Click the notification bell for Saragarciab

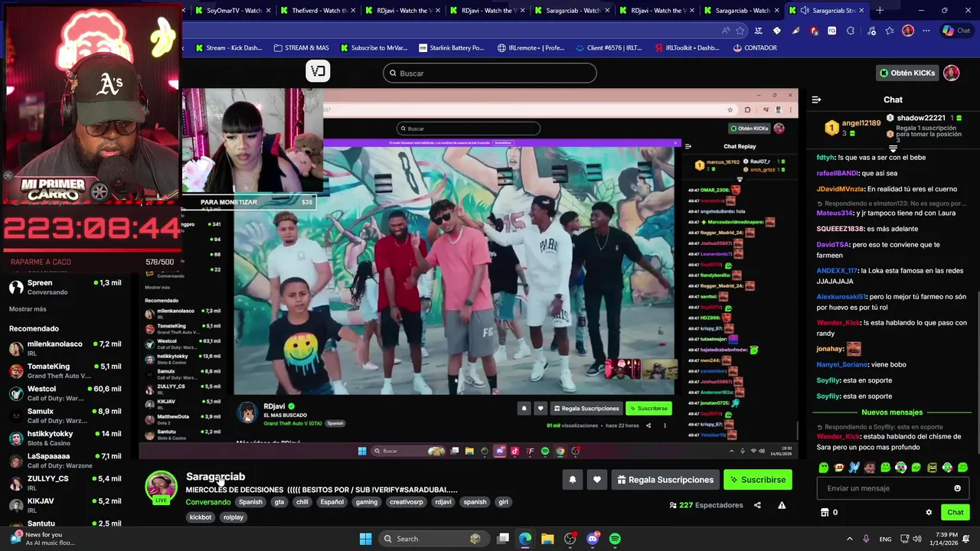(572, 480)
